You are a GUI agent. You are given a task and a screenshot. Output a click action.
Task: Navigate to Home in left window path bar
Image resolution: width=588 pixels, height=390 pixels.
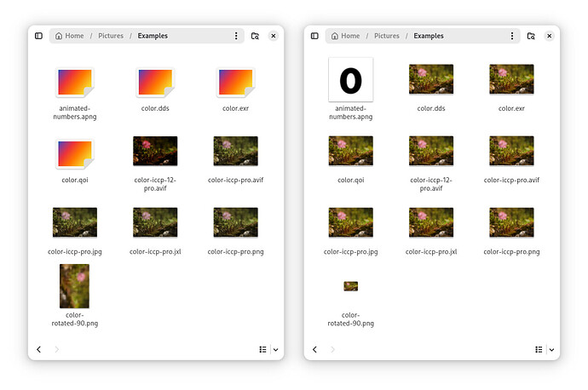(71, 36)
